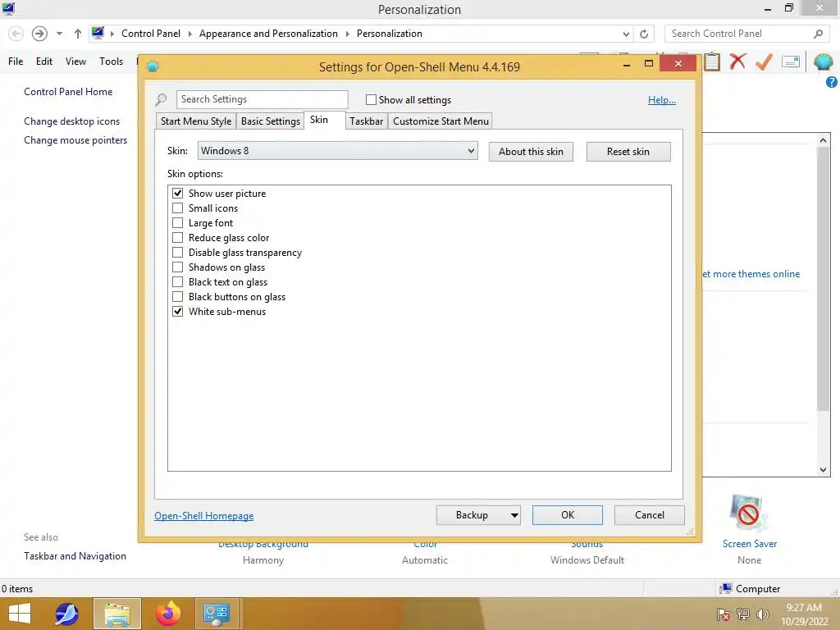Check Reduce glass color
The image size is (840, 630).
(x=177, y=237)
